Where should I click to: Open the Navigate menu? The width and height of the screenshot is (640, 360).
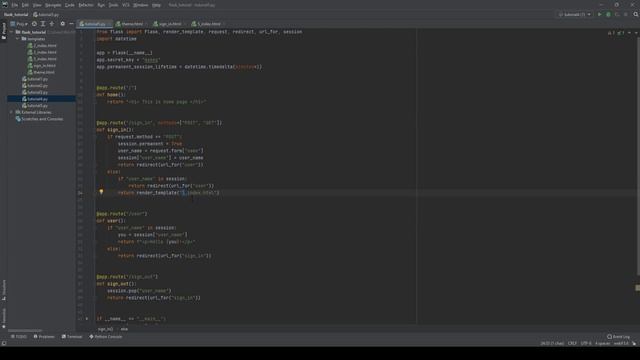click(53, 5)
